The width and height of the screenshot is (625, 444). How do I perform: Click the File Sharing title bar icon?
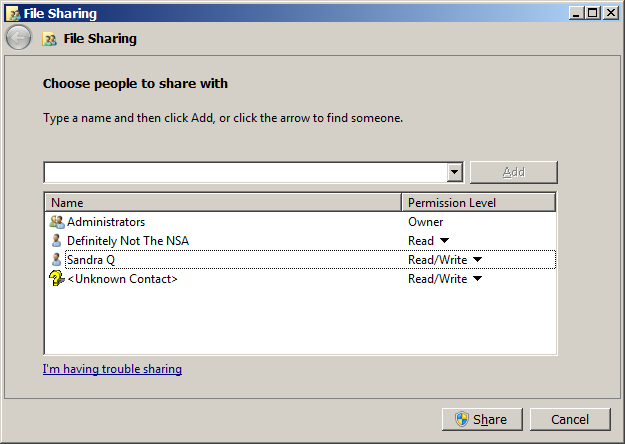(14, 14)
